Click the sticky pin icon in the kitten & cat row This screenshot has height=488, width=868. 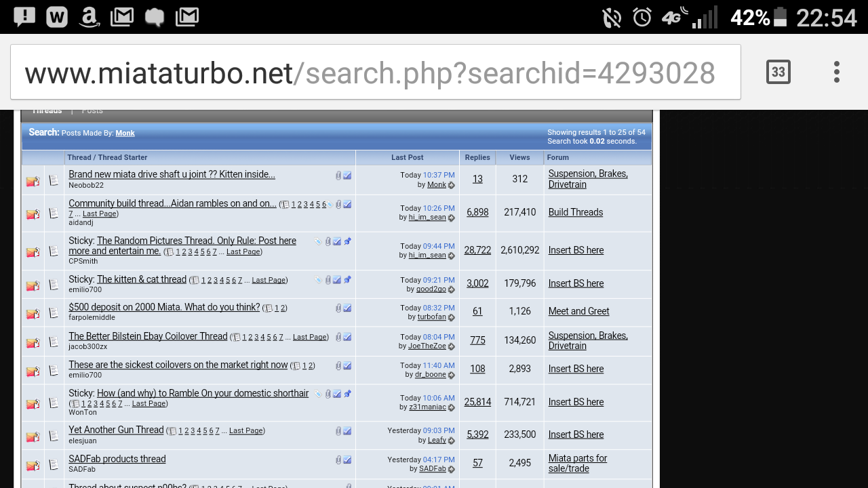pyautogui.click(x=347, y=280)
